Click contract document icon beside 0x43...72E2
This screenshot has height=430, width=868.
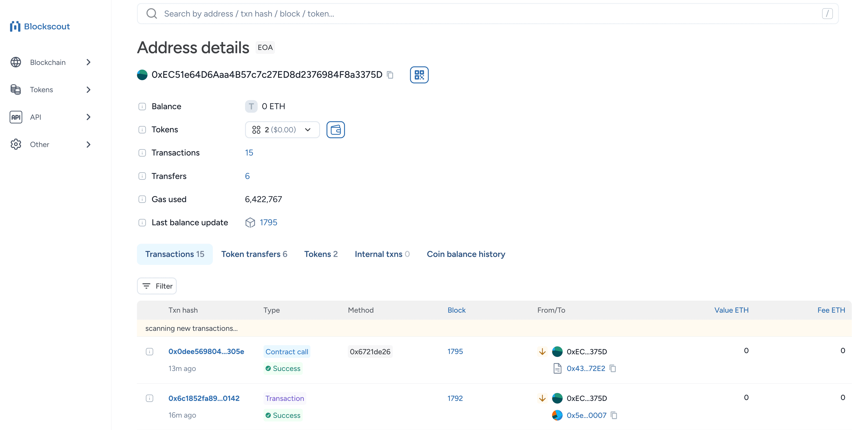coord(557,368)
